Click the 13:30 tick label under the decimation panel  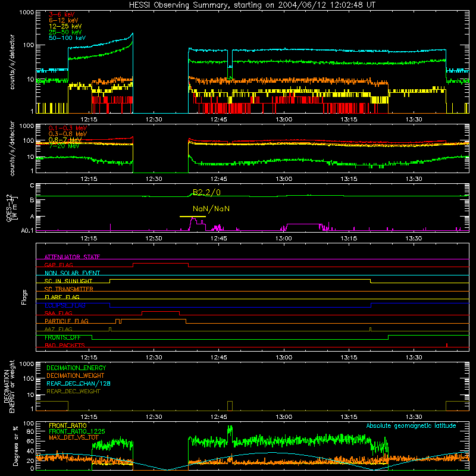(414, 417)
